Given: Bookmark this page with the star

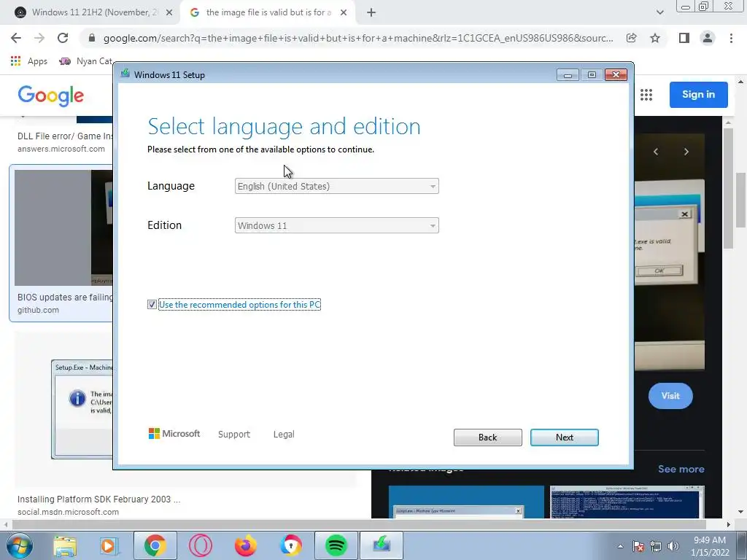Looking at the screenshot, I should tap(655, 38).
